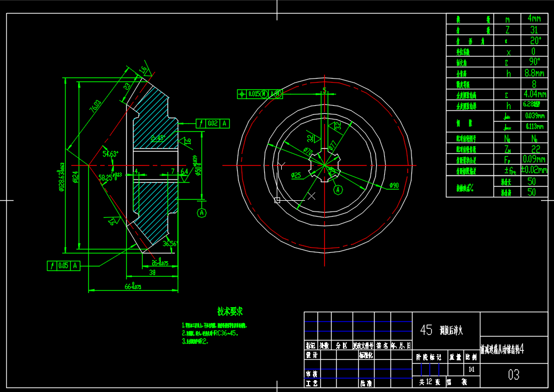Image resolution: width=554 pixels, height=392 pixels.
Task: Click the '0.039mm' backlash value
Action: pyautogui.click(x=535, y=116)
